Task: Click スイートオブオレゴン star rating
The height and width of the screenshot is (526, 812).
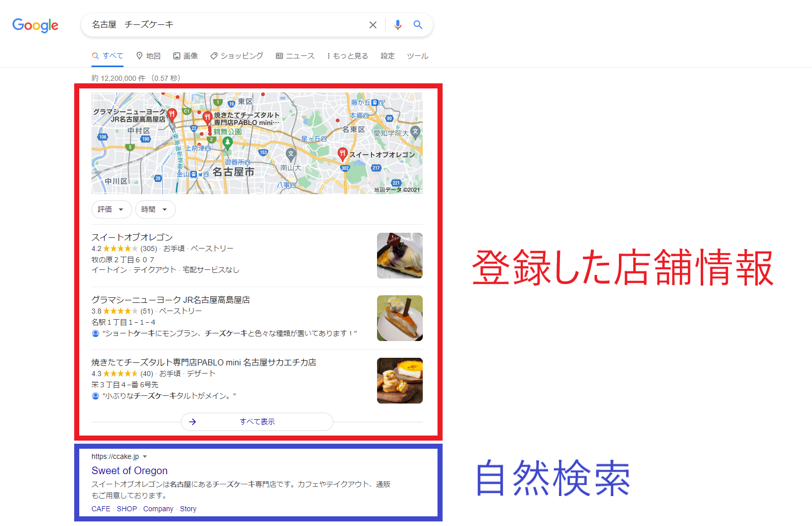Action: tap(120, 249)
